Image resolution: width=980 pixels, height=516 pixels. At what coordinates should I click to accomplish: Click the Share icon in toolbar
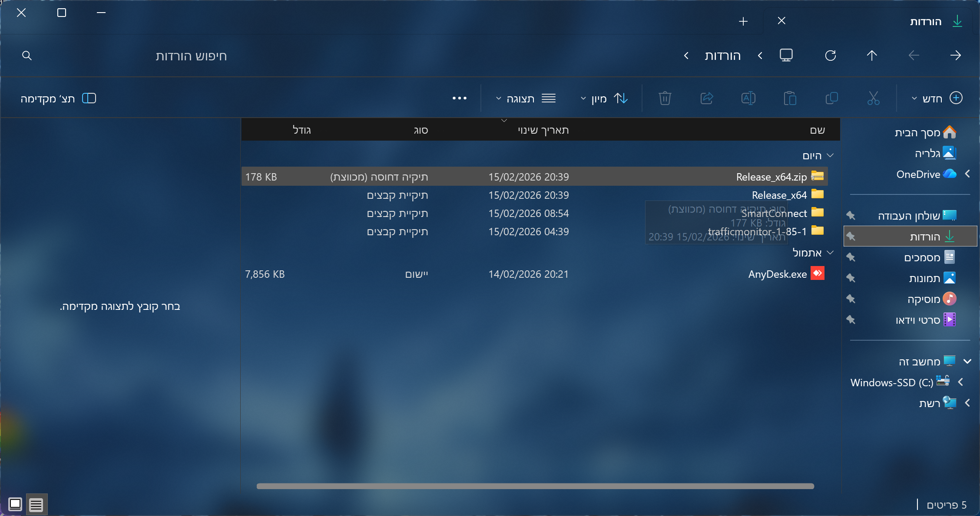[x=707, y=99]
